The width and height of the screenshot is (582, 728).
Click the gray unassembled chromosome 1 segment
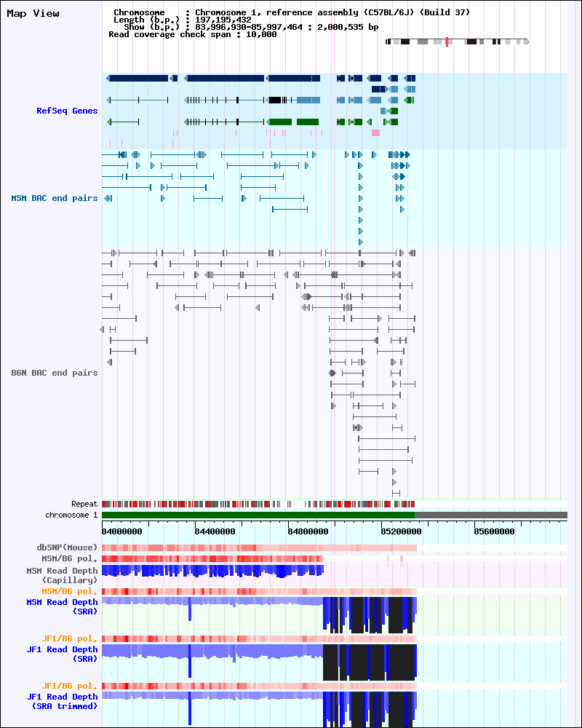coord(491,515)
